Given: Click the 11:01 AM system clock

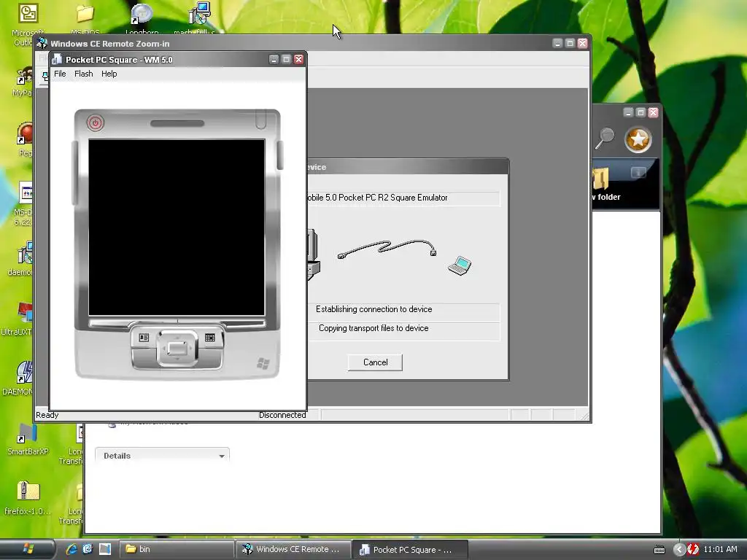Looking at the screenshot, I should (x=720, y=550).
